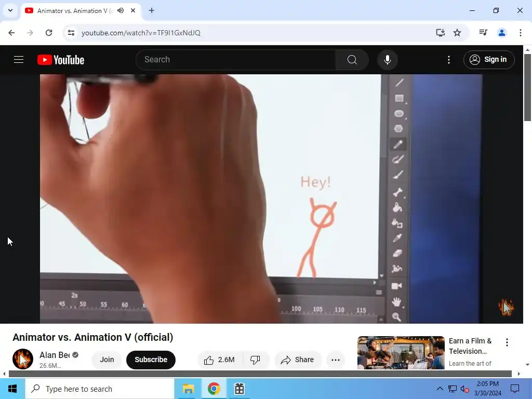Click the scroll right arrow at bottom
The width and height of the screenshot is (532, 399).
click(518, 374)
